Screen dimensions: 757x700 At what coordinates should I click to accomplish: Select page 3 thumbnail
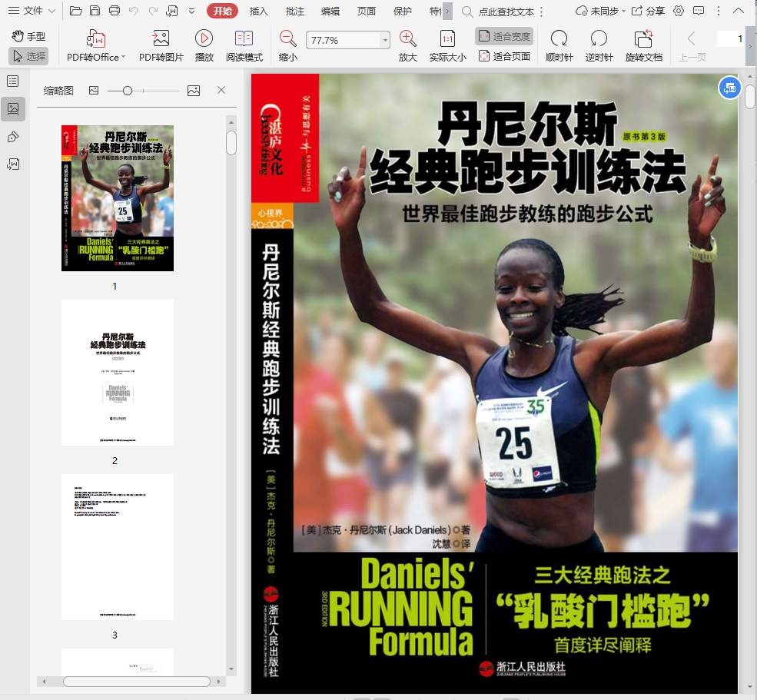tap(118, 547)
